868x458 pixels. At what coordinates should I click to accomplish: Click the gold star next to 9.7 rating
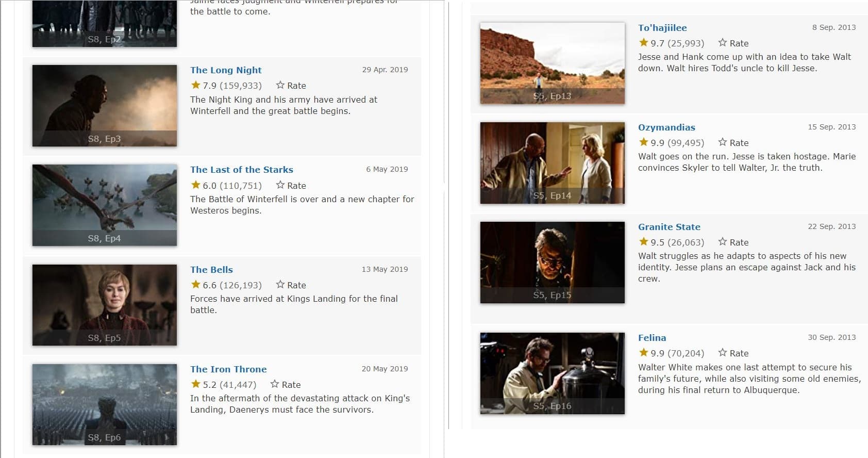click(x=643, y=43)
